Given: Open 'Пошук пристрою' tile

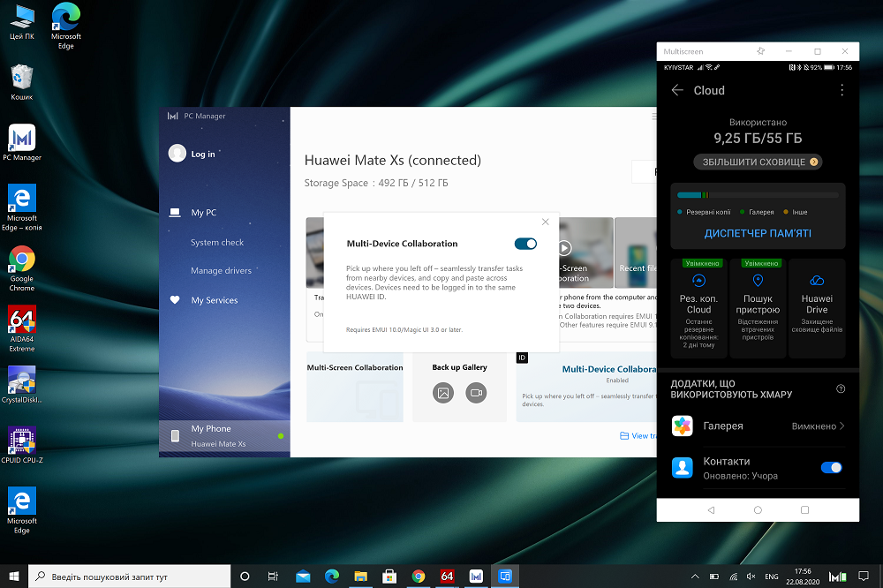Looking at the screenshot, I should 758,308.
